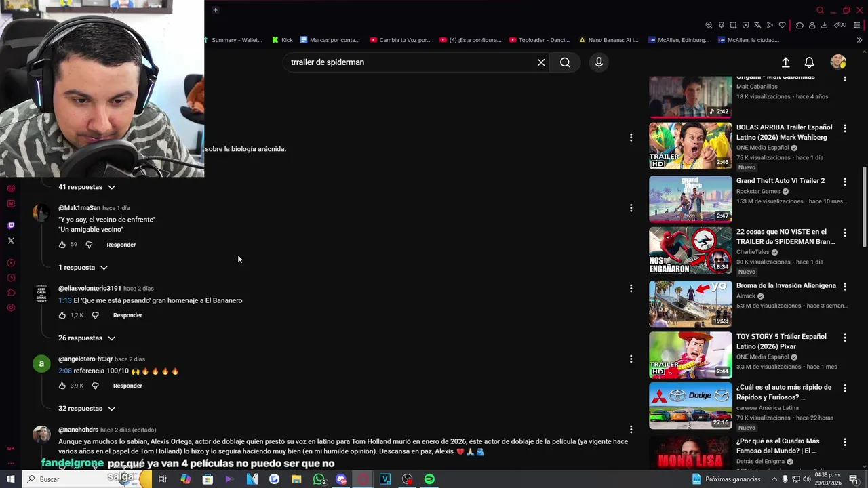Open the YouTube notifications bell

(x=809, y=62)
